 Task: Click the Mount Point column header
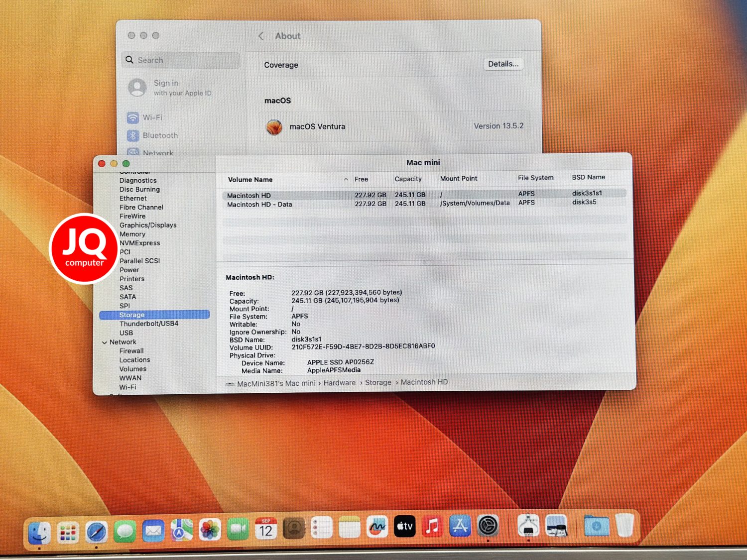point(458,178)
